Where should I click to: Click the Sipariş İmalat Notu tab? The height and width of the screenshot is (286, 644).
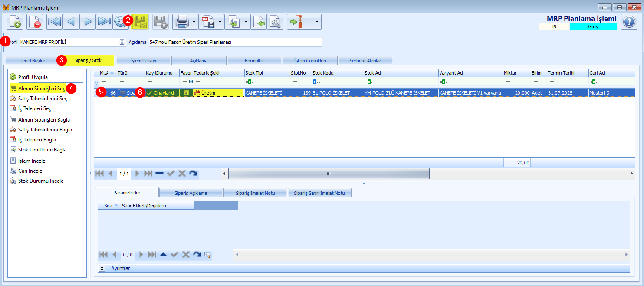[255, 193]
